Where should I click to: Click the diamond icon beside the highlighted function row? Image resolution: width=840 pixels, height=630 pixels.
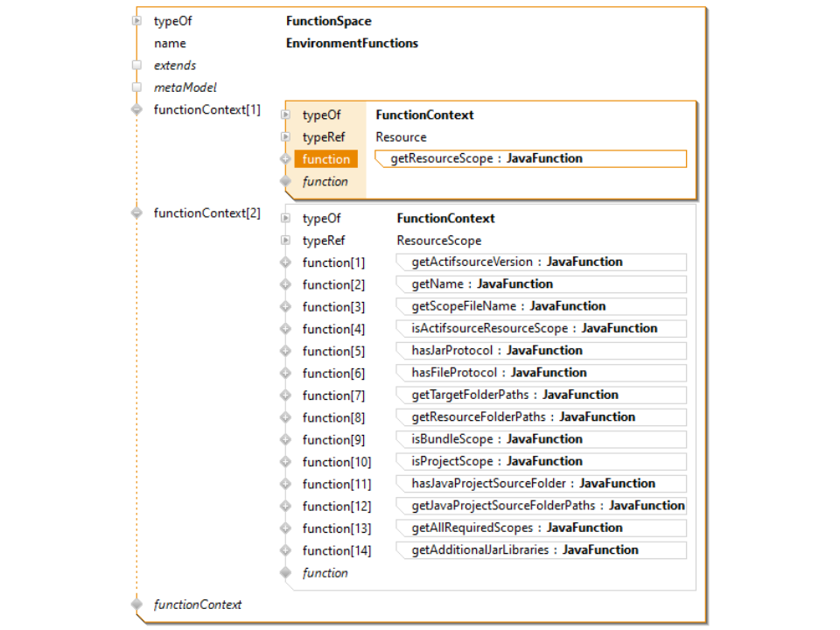284,159
